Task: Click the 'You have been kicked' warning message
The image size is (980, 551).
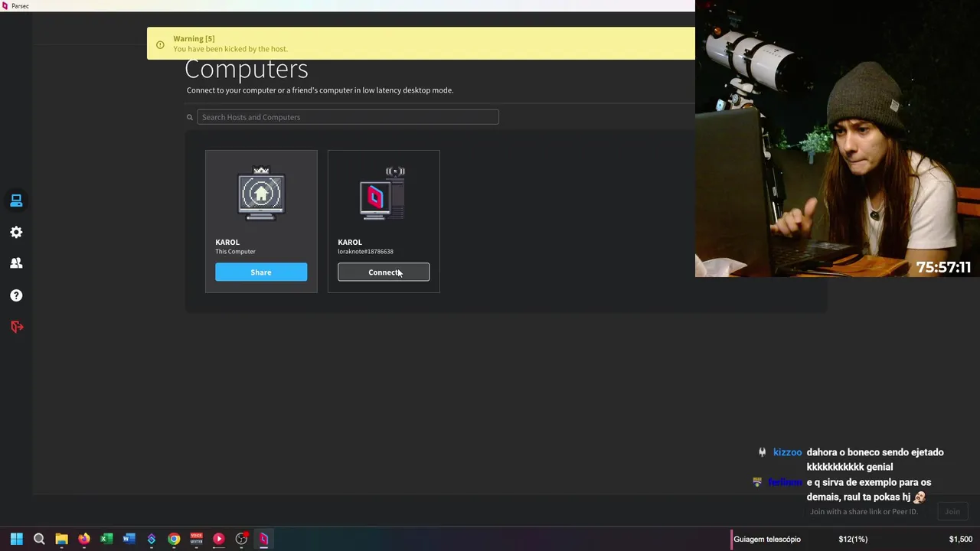Action: coord(230,49)
